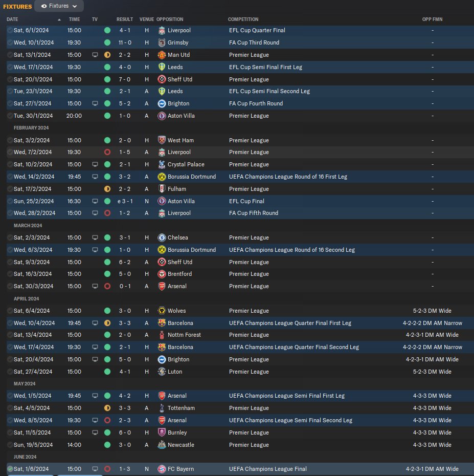Click the Chelsea club badge
This screenshot has height=476, width=474.
(x=162, y=237)
